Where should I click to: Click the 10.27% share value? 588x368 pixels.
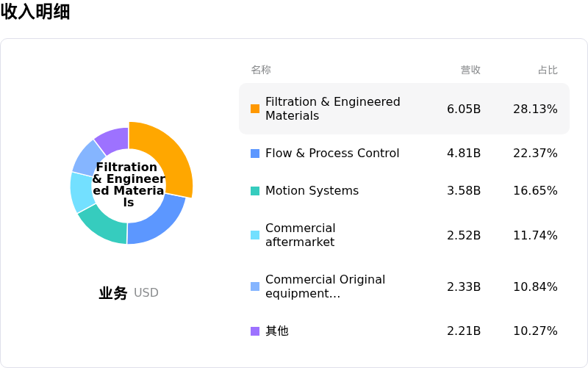[535, 331]
